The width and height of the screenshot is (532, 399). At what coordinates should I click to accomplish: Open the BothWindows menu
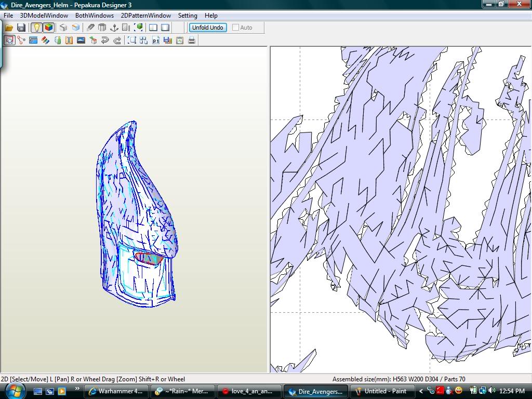(x=95, y=15)
